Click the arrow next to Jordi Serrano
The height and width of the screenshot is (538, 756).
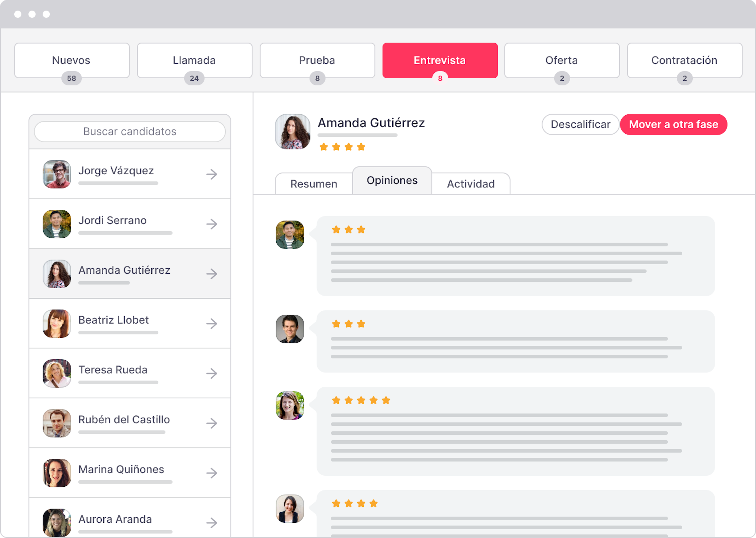(212, 224)
